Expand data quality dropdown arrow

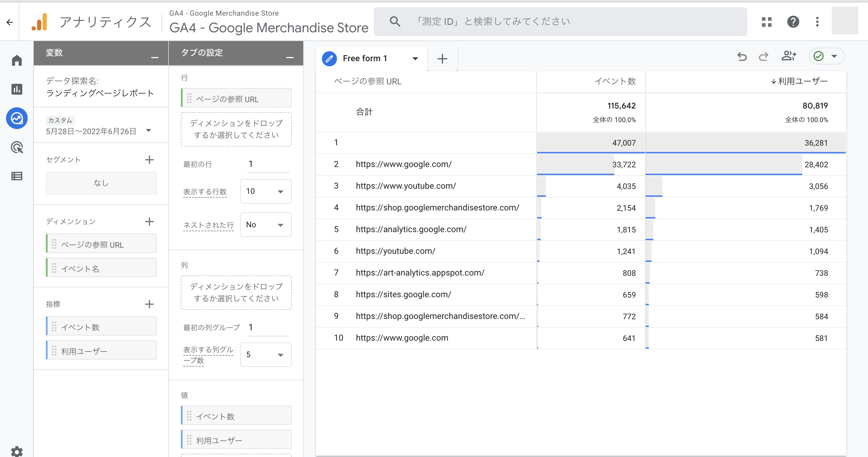[834, 56]
